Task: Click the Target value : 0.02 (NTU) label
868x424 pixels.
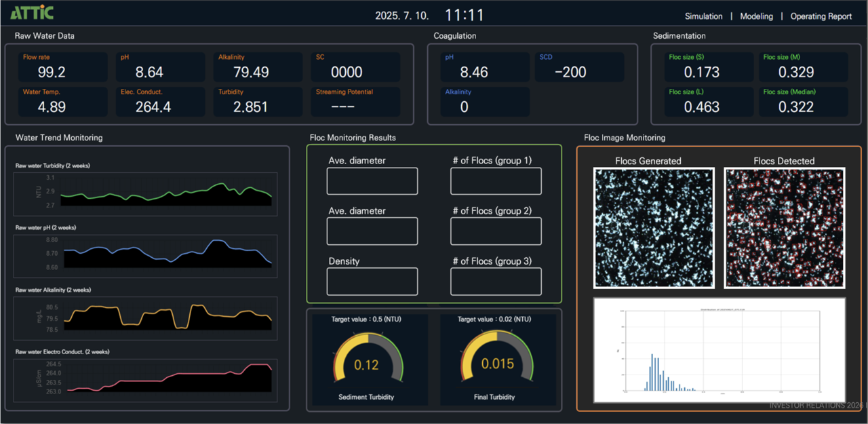Action: [494, 319]
